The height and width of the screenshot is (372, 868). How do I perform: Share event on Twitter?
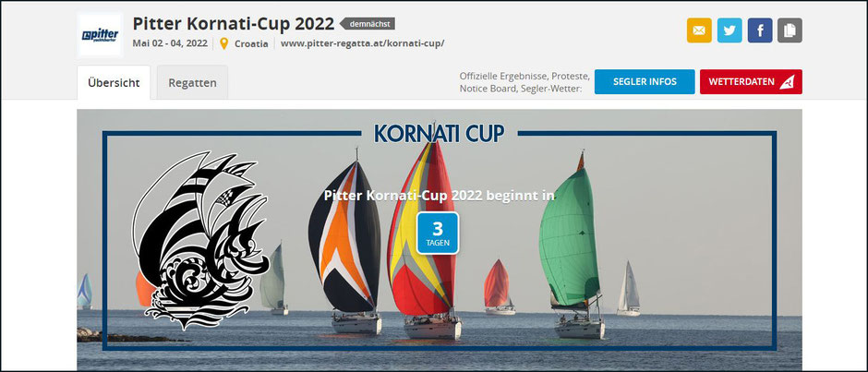point(729,30)
